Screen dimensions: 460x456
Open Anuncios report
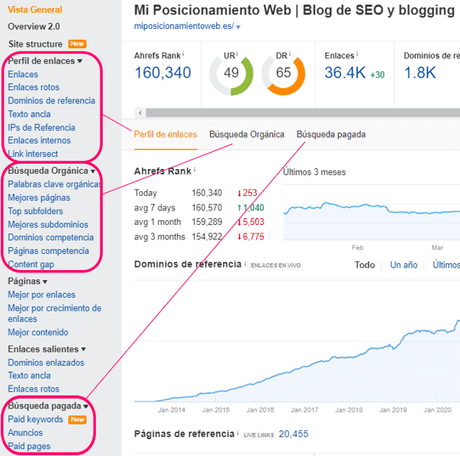point(25,433)
